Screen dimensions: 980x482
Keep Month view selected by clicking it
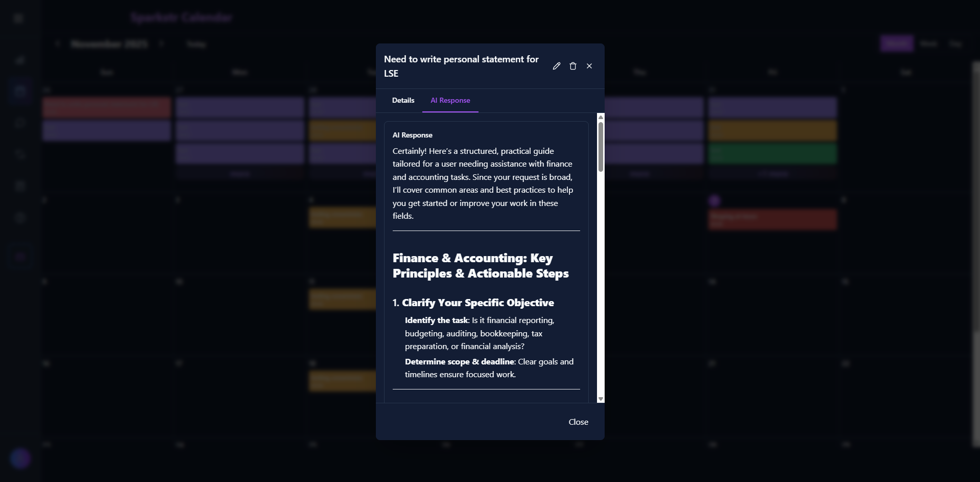pos(896,43)
